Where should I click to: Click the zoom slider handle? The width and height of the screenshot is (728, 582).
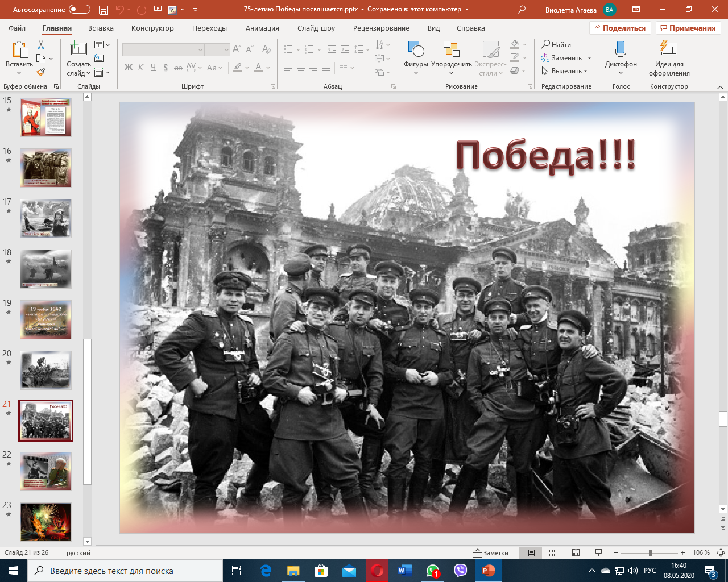pyautogui.click(x=650, y=553)
